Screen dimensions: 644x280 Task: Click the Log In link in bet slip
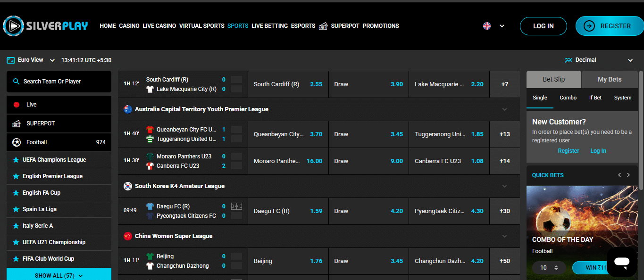[x=598, y=151]
